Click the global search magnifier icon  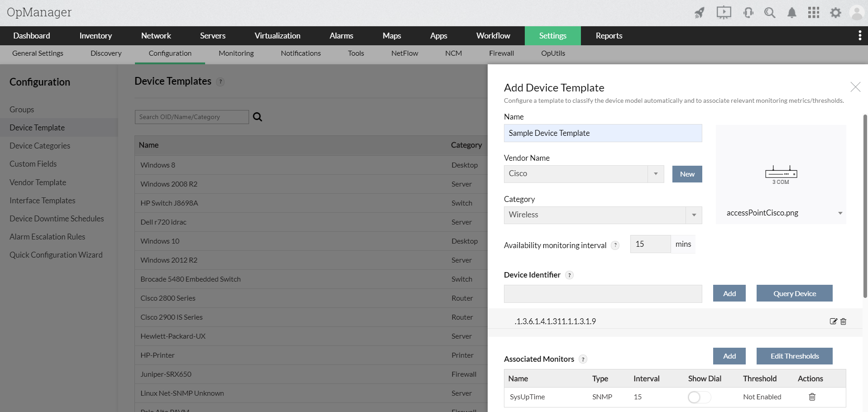click(x=769, y=12)
